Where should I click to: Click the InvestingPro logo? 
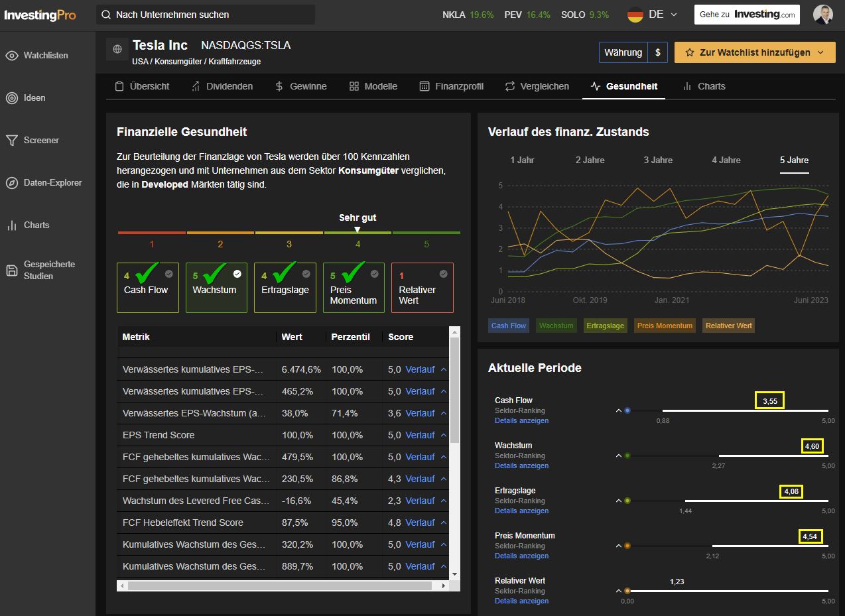click(40, 15)
